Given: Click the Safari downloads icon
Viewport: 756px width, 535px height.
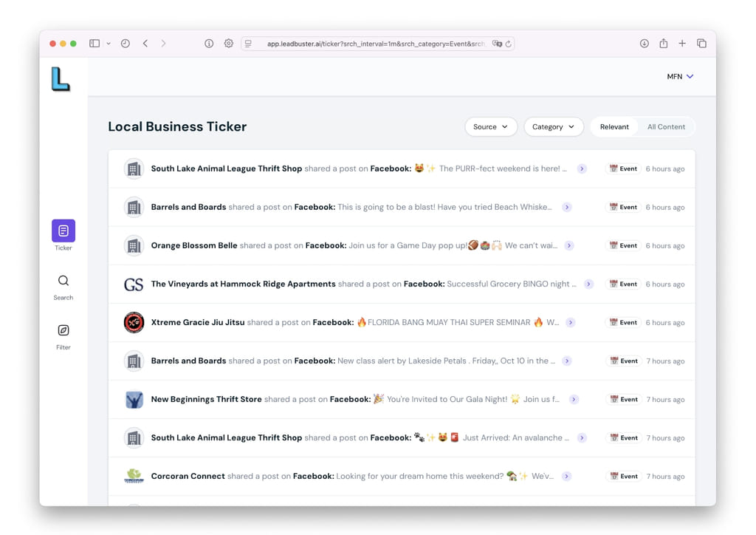Looking at the screenshot, I should (x=644, y=44).
